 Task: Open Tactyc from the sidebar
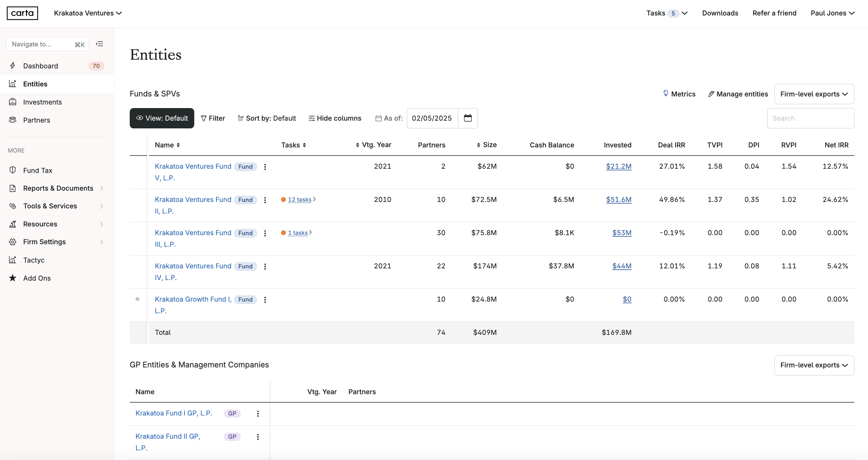(x=34, y=260)
